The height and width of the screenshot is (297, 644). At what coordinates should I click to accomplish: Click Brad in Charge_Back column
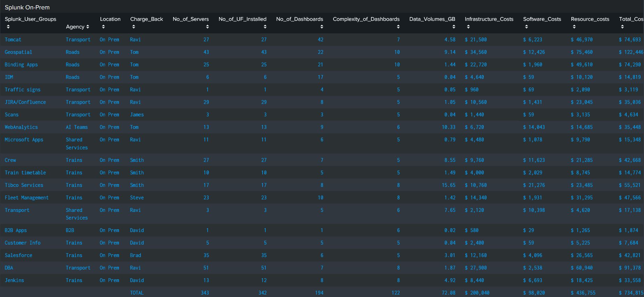tap(136, 255)
